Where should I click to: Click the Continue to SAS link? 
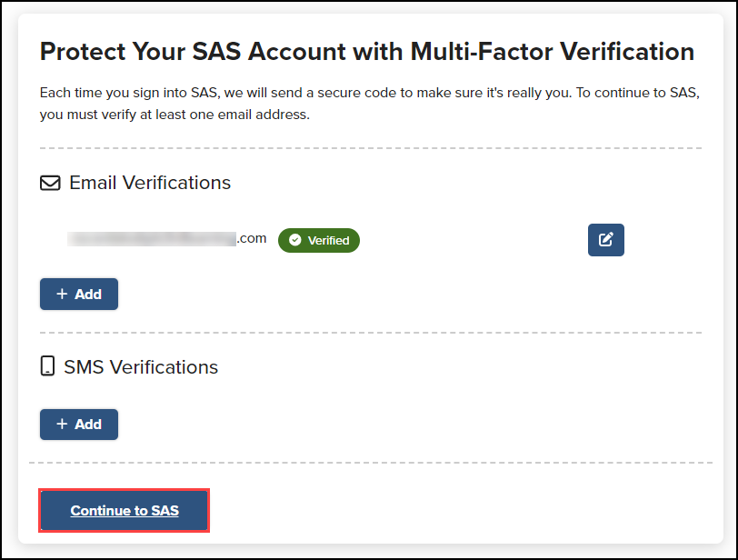click(124, 510)
